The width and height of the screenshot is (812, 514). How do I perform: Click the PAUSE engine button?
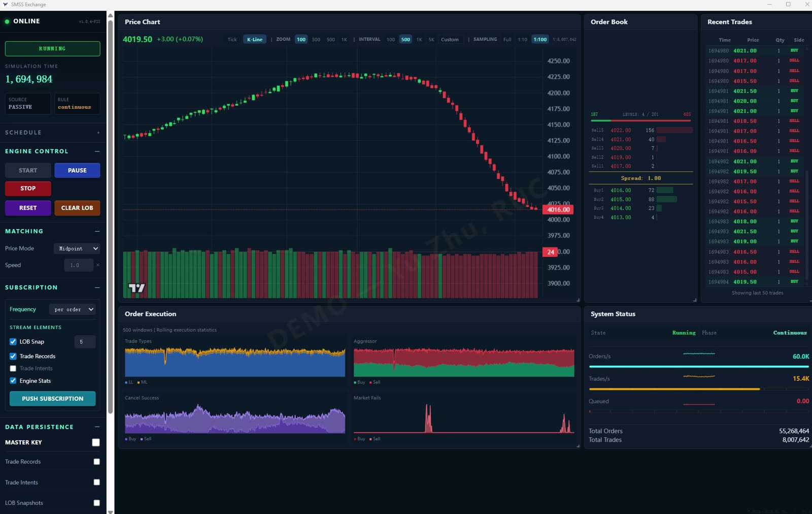pos(77,171)
